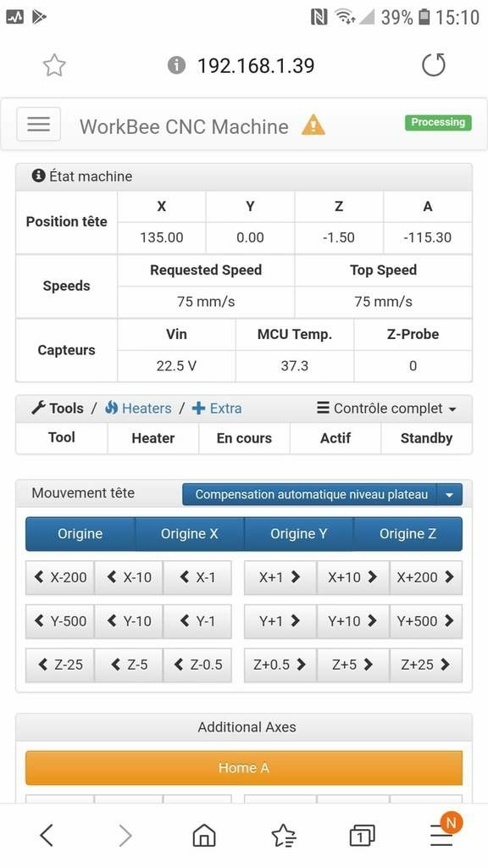Viewport: 488px width, 868px height.
Task: Switch to the Heaters tab
Action: click(x=138, y=409)
